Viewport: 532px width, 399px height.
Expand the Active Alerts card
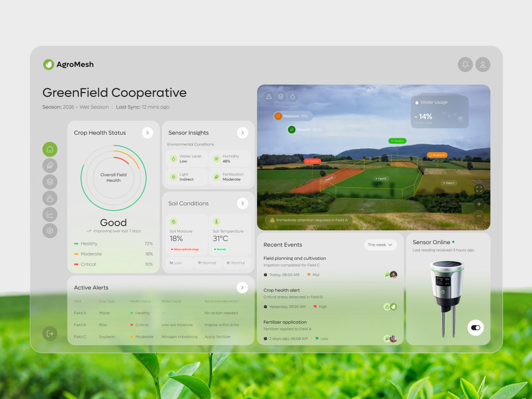[x=242, y=288]
